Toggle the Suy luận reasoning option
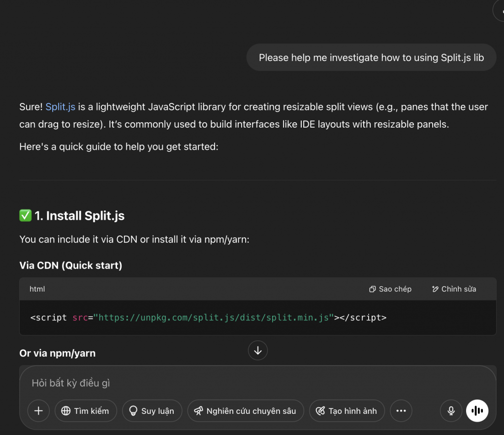Viewport: 504px width, 435px height. click(x=152, y=411)
